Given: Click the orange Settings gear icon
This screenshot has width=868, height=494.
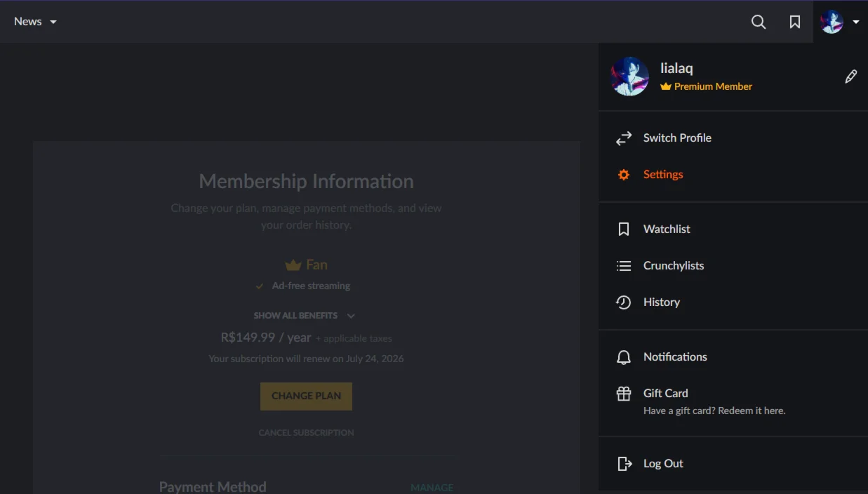Looking at the screenshot, I should click(x=624, y=175).
